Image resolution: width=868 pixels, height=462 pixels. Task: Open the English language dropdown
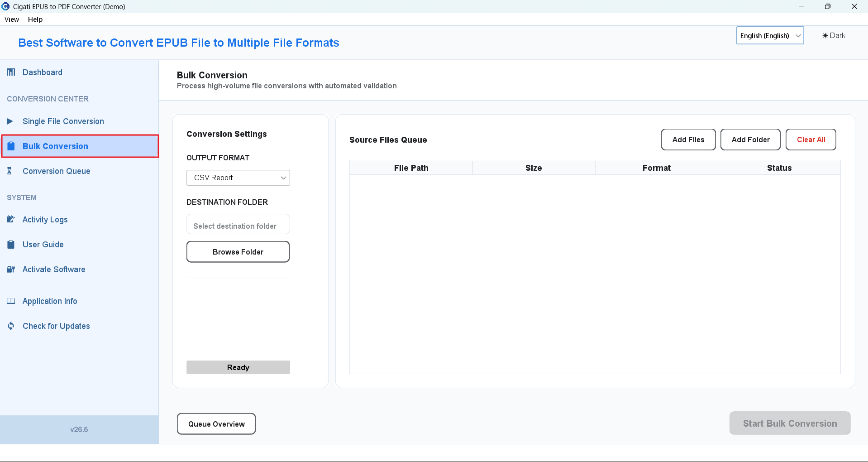(770, 35)
